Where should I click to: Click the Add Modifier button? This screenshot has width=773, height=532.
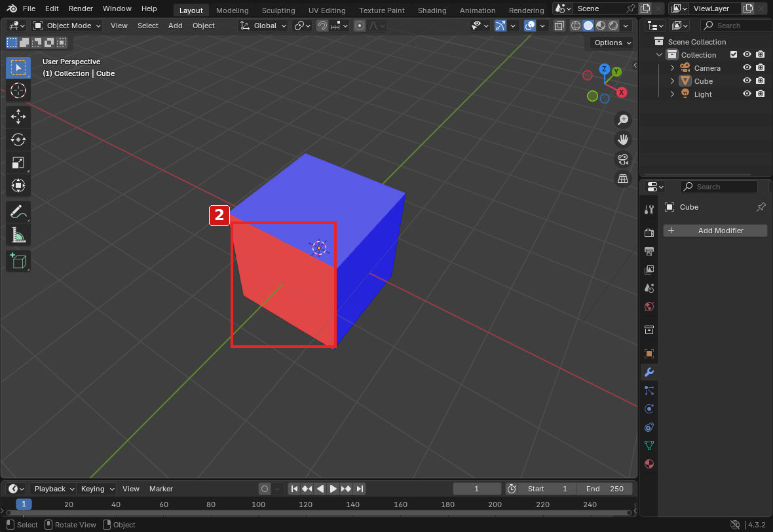tap(715, 231)
